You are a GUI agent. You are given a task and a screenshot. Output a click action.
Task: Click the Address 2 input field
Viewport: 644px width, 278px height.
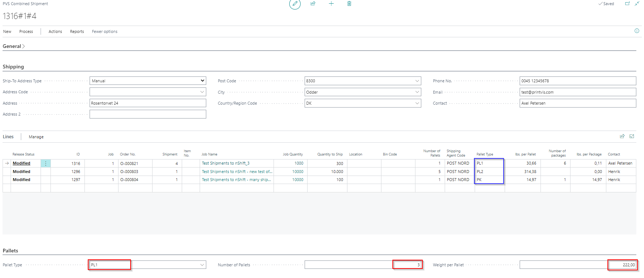coord(148,114)
